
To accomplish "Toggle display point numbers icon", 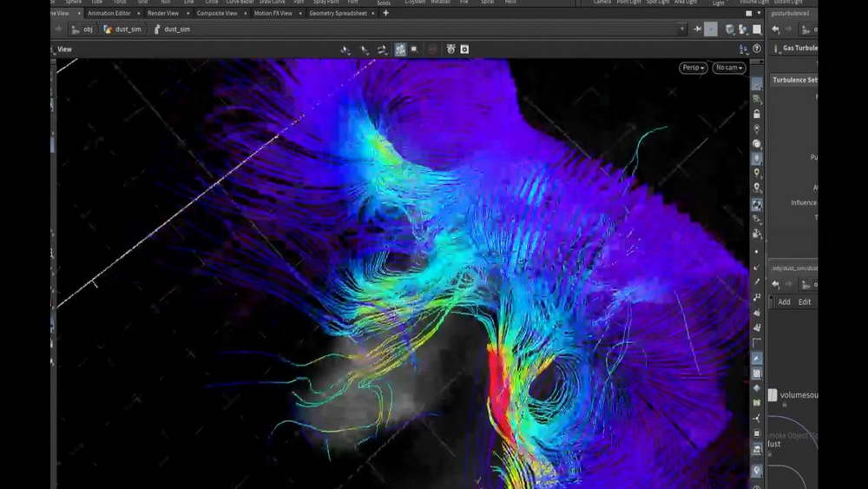I will (x=757, y=297).
